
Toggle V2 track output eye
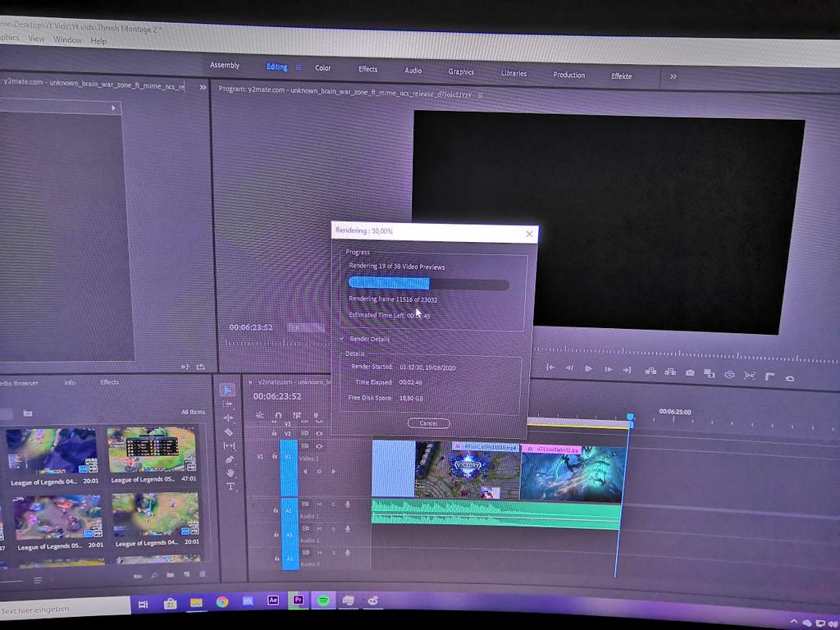pyautogui.click(x=319, y=433)
